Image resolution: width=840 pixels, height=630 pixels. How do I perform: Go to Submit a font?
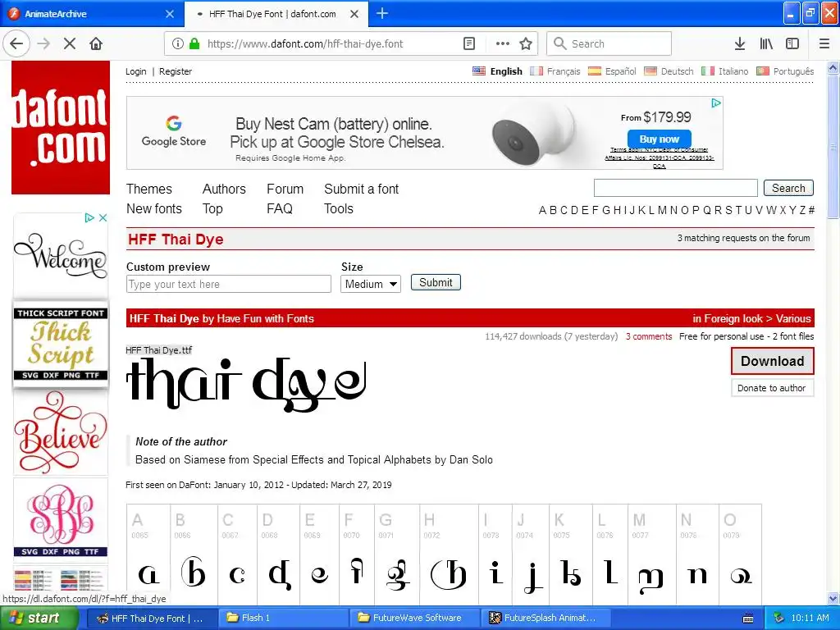[x=361, y=189]
